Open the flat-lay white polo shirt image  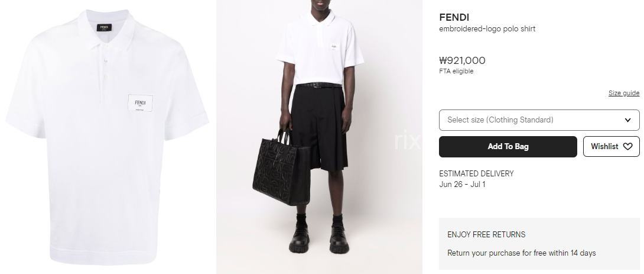tap(107, 137)
